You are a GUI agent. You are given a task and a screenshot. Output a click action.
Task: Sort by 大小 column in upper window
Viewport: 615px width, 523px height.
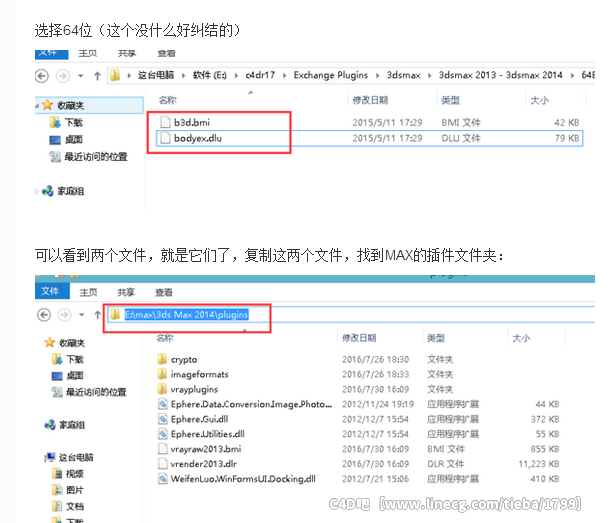coord(539,100)
